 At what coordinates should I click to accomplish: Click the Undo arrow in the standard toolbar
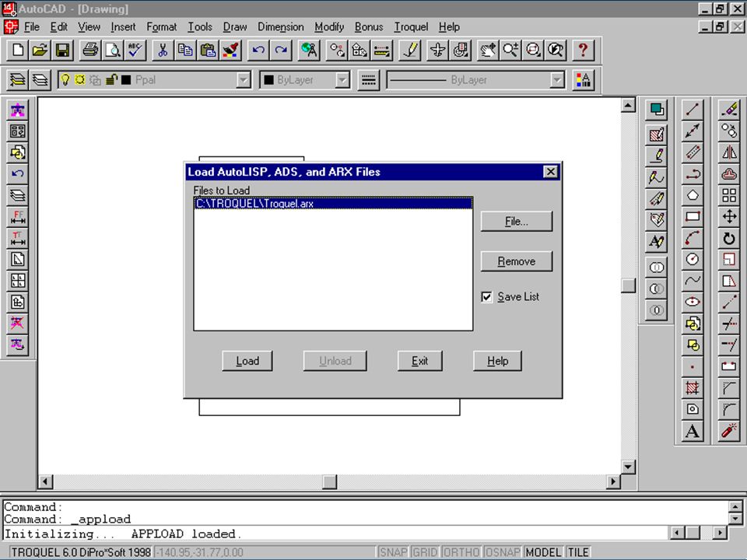pyautogui.click(x=258, y=50)
